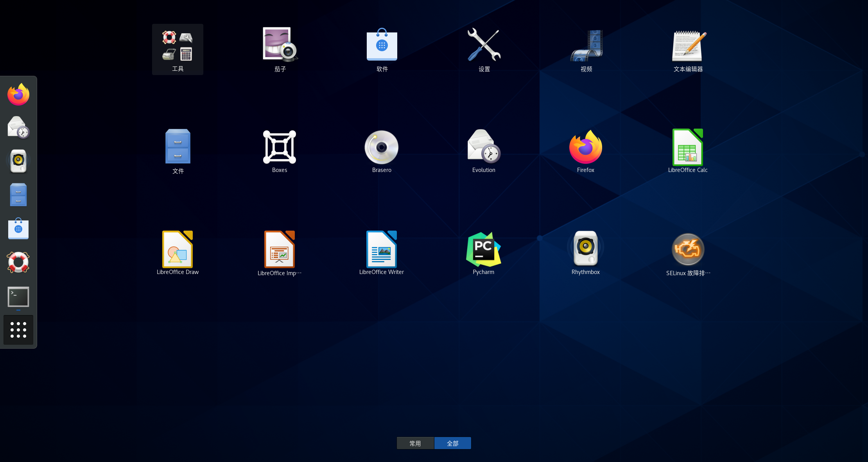
Task: Launch LibreOffice Writer
Action: pyautogui.click(x=382, y=253)
